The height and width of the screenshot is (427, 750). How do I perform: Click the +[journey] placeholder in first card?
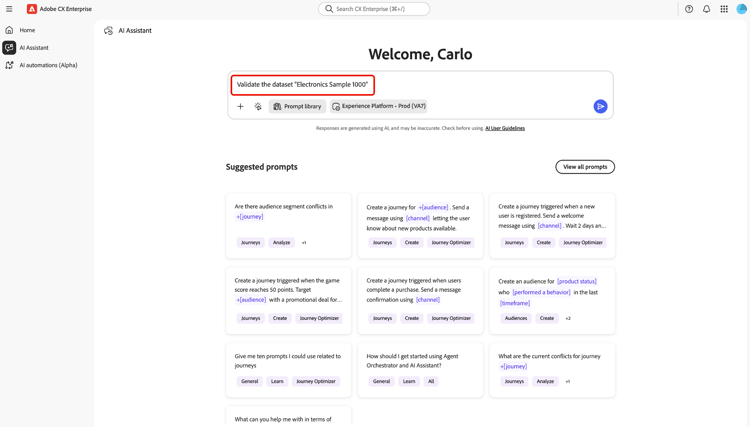250,217
